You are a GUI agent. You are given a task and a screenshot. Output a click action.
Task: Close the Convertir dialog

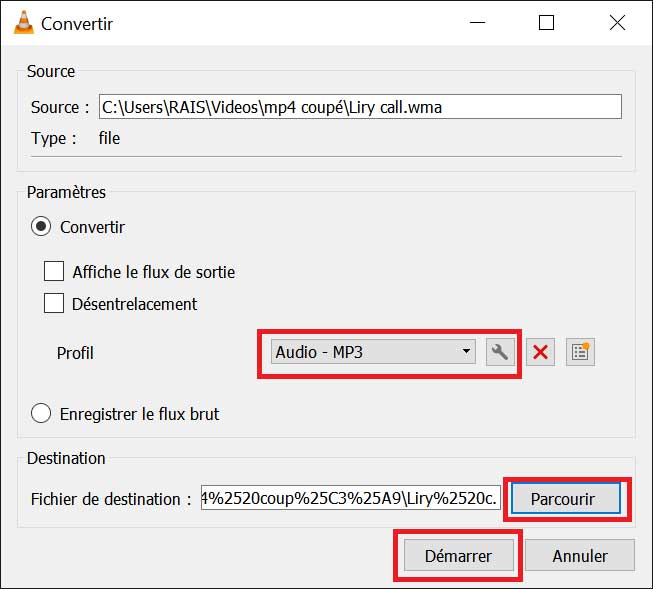click(x=617, y=22)
